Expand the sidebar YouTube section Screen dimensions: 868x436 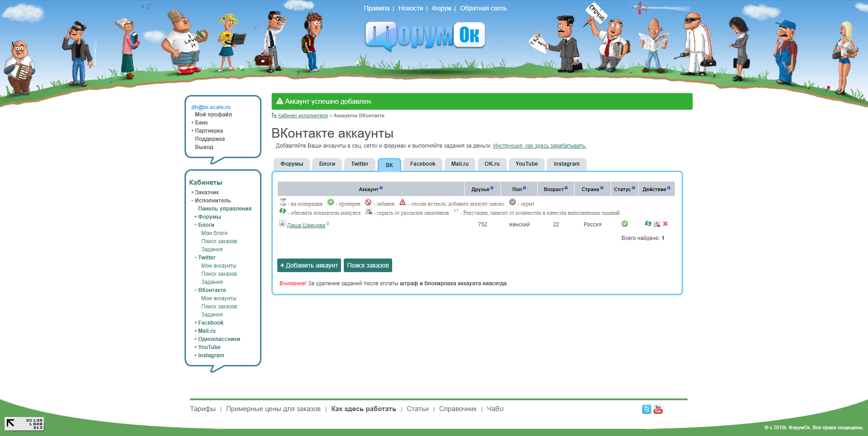195,347
